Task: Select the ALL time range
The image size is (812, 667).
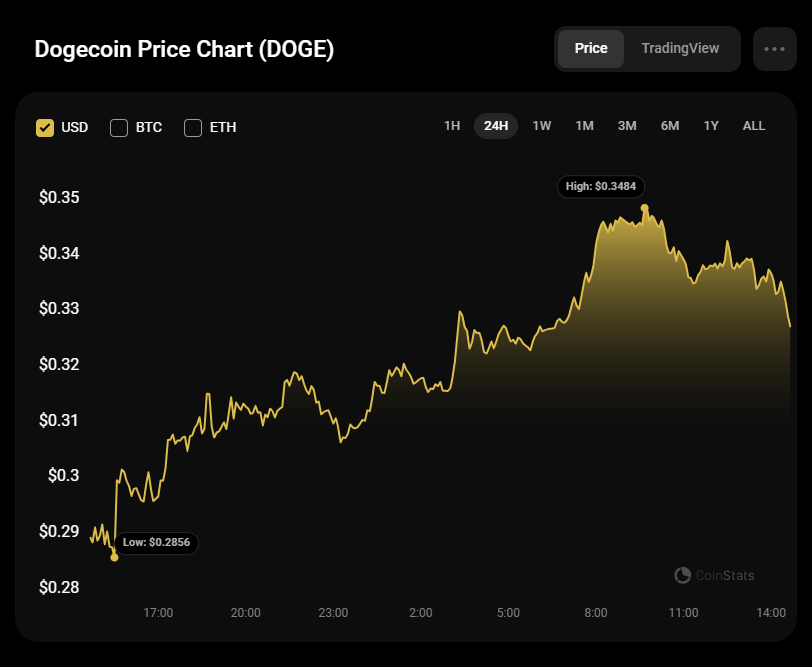Action: tap(753, 126)
